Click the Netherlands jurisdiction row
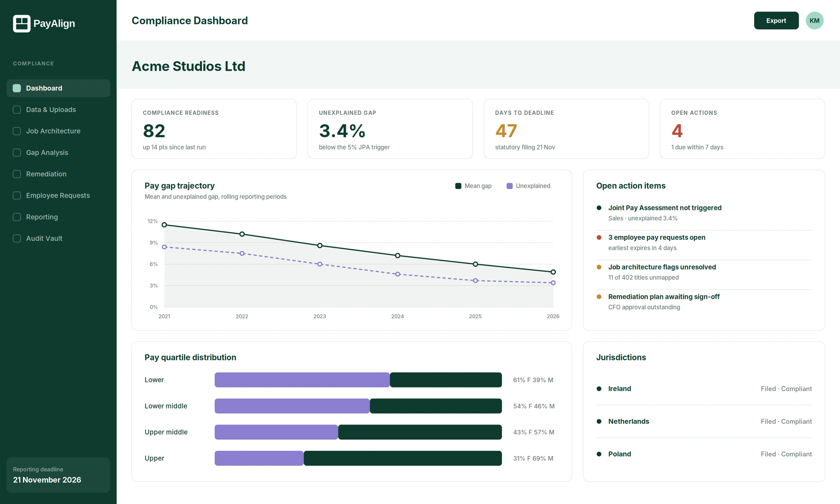This screenshot has height=504, width=840. [x=704, y=421]
